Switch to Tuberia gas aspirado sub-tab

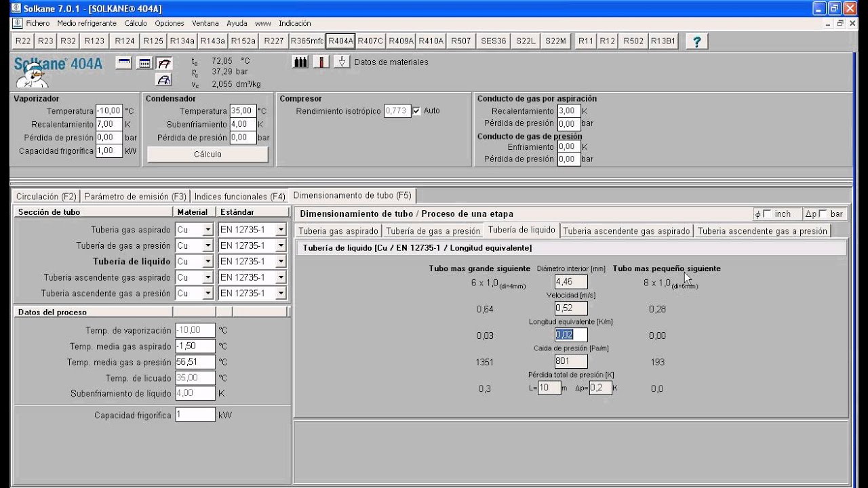click(338, 231)
